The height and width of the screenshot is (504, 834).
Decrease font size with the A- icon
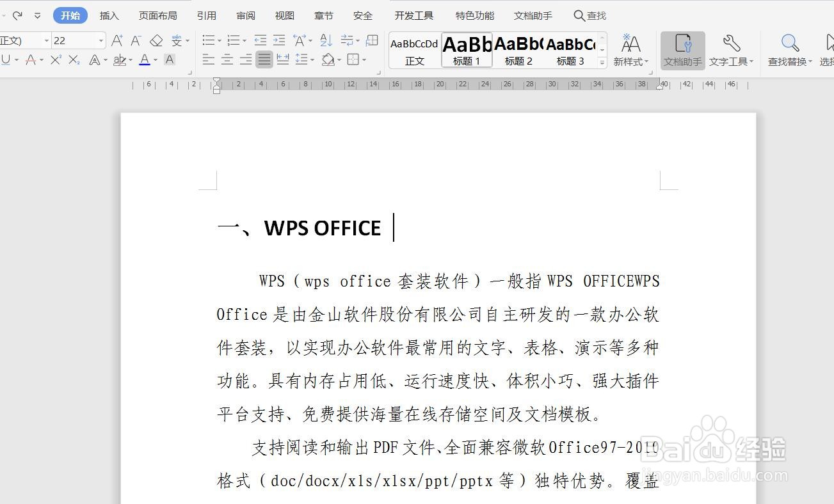(136, 41)
